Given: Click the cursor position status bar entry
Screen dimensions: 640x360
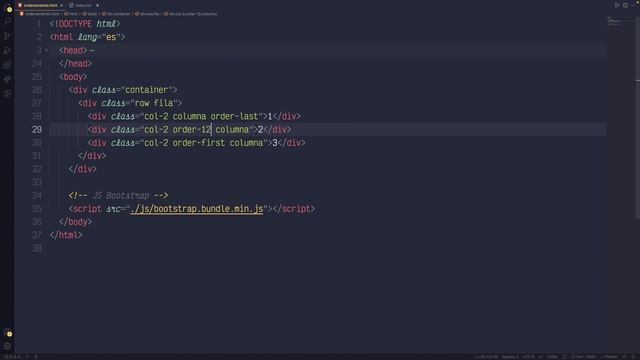Looking at the screenshot, I should [x=486, y=357].
